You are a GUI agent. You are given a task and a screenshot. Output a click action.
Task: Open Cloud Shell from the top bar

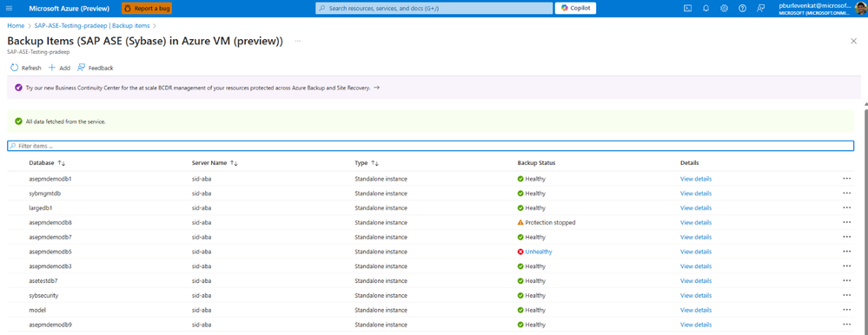687,9
